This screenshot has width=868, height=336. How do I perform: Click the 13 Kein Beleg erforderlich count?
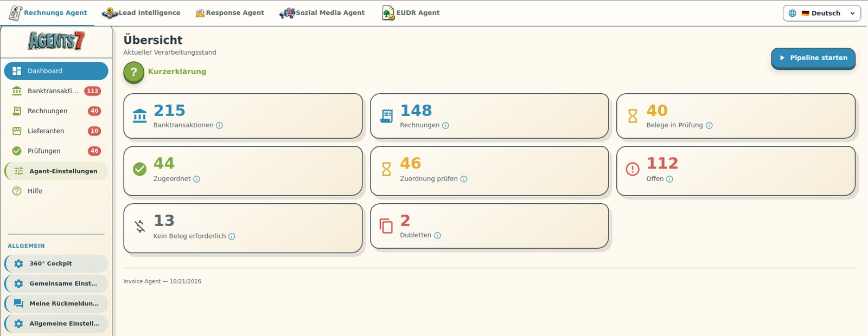pyautogui.click(x=164, y=221)
